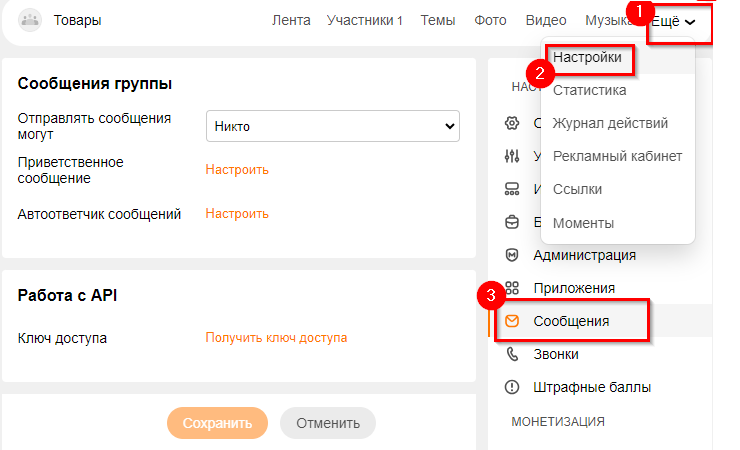Click the sliders icon in settings sidebar
Viewport: 740px width, 450px height.
(x=513, y=156)
